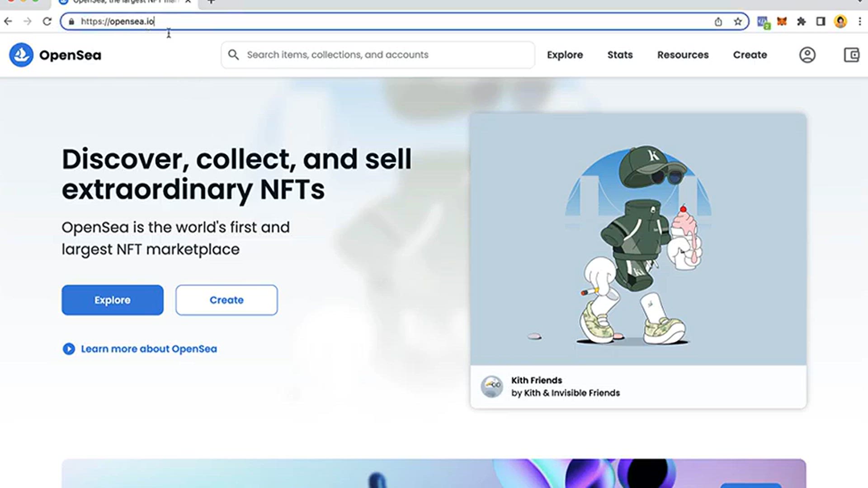
Task: Open the browser Extensions puzzle icon
Action: [x=801, y=21]
